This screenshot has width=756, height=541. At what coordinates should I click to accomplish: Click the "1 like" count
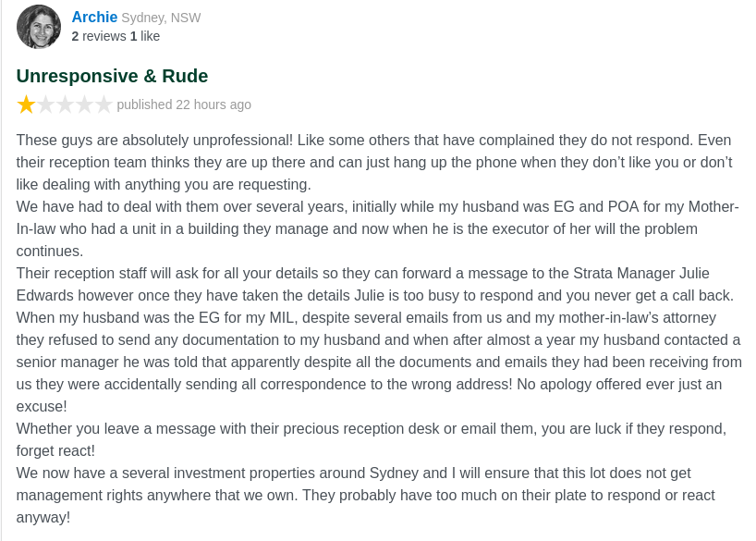tap(145, 36)
